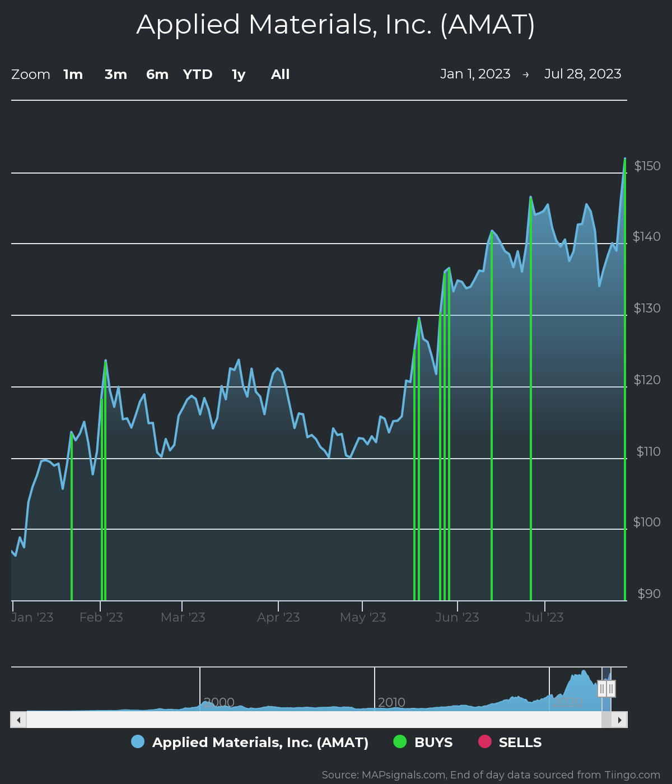
Task: Select the 3m zoom range
Action: point(116,74)
